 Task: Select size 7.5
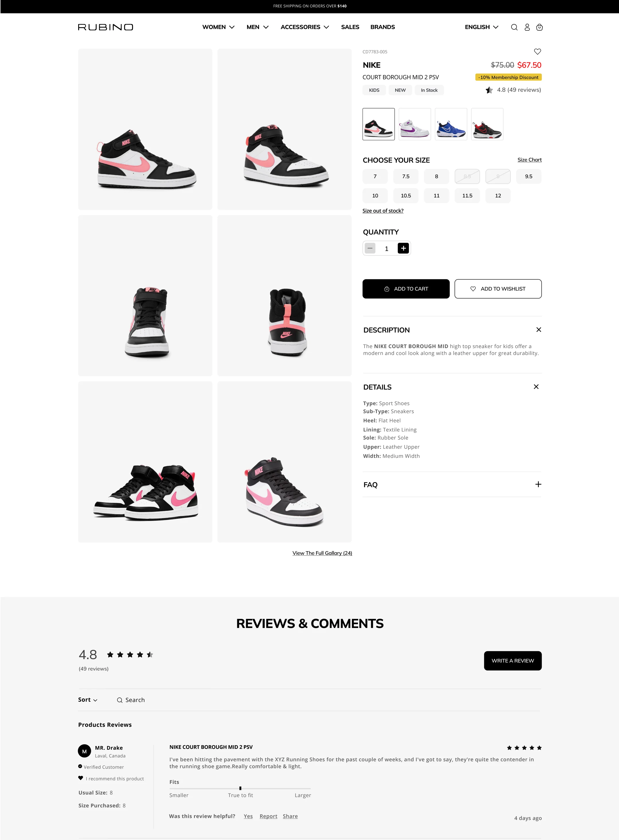click(406, 176)
